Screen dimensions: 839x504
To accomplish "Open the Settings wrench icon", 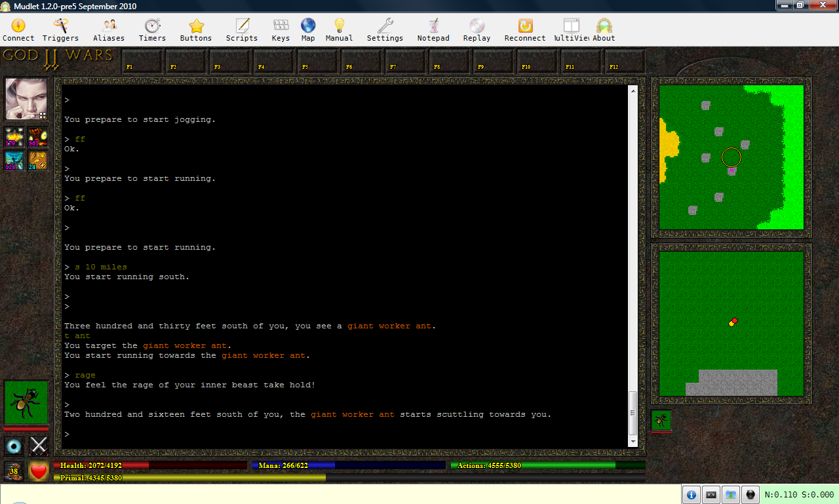I will [385, 30].
